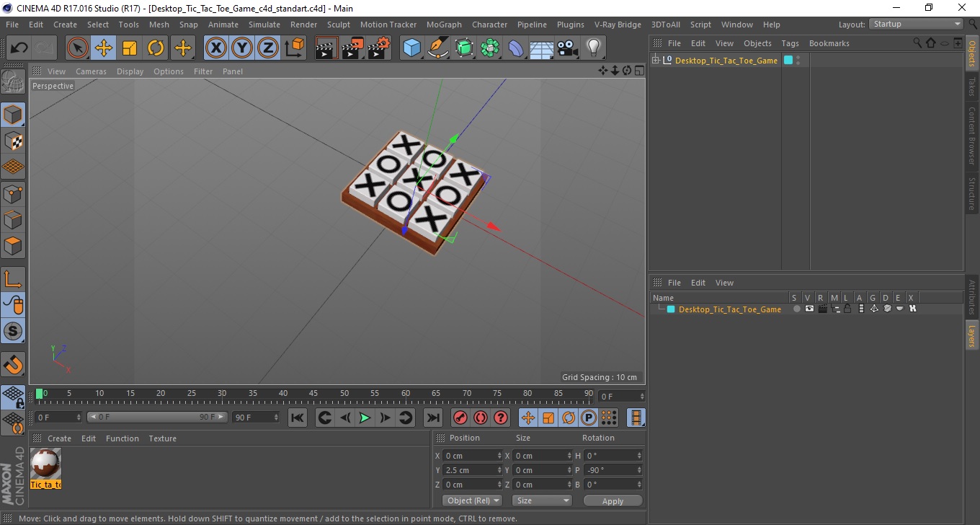Expand the Desktop_Tic_Tac_Toe_Game object tree
The width and height of the screenshot is (980, 525).
point(656,60)
